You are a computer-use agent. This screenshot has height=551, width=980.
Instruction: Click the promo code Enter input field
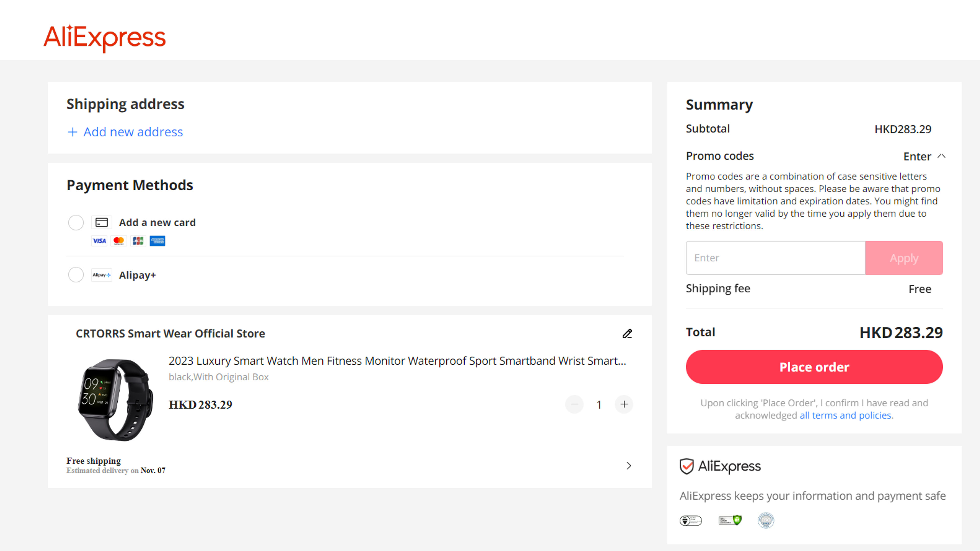pos(775,258)
